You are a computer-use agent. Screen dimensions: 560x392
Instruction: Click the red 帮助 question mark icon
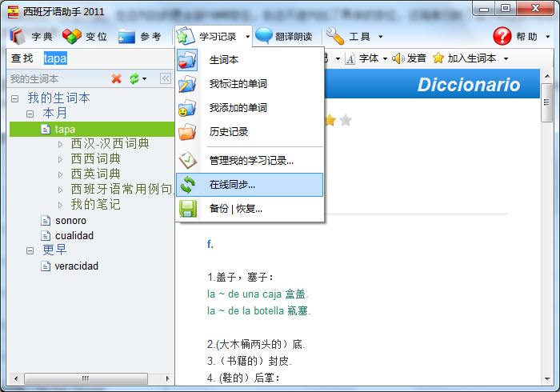click(502, 36)
